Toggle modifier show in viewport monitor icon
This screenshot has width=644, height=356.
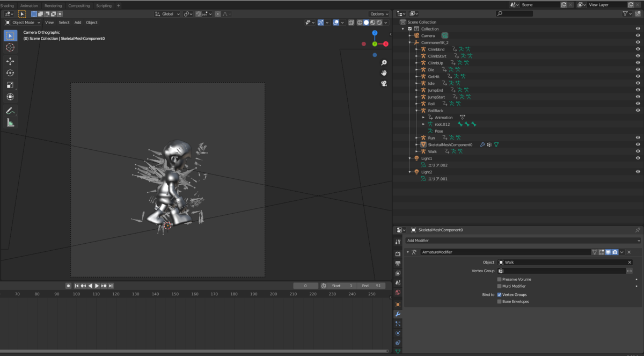point(609,252)
